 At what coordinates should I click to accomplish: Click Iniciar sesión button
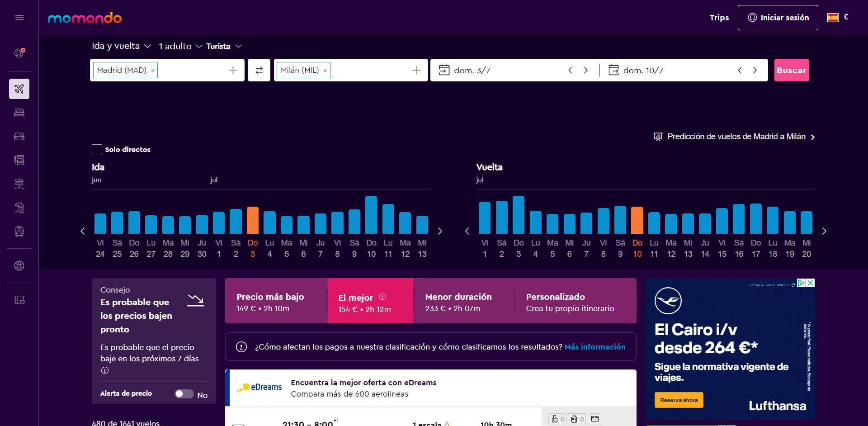click(778, 18)
